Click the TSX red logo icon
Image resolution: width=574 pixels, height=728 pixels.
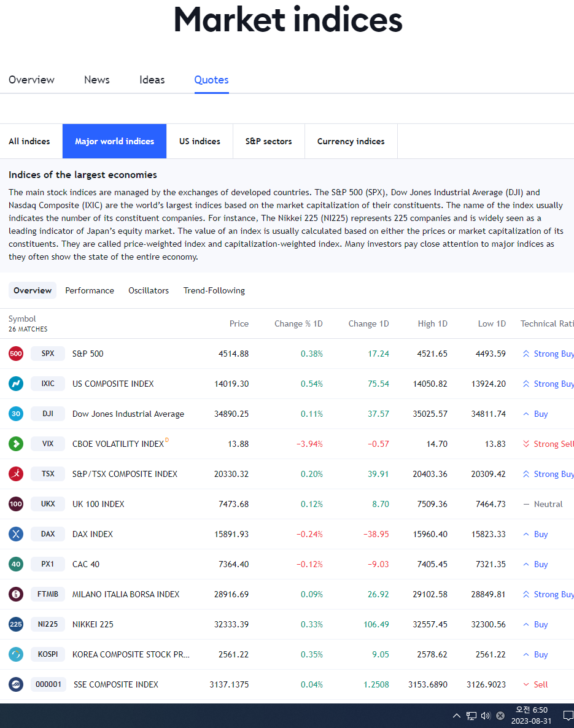tap(16, 474)
